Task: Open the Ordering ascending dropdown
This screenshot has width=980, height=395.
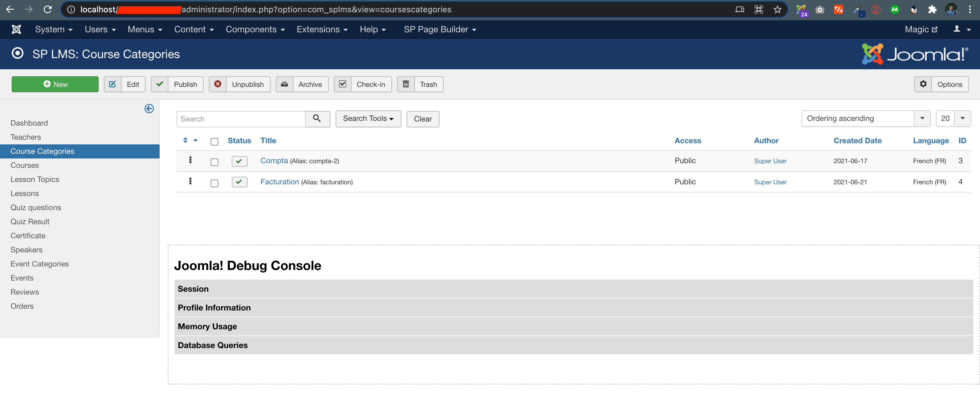Action: pos(865,118)
